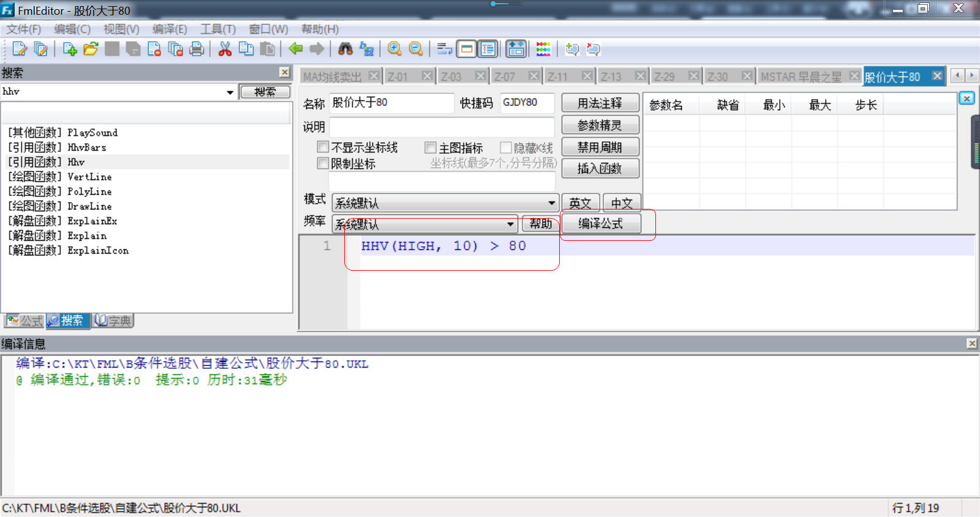Click the edit multiple documents icon
Image resolution: width=980 pixels, height=517 pixels.
pyautogui.click(x=41, y=49)
